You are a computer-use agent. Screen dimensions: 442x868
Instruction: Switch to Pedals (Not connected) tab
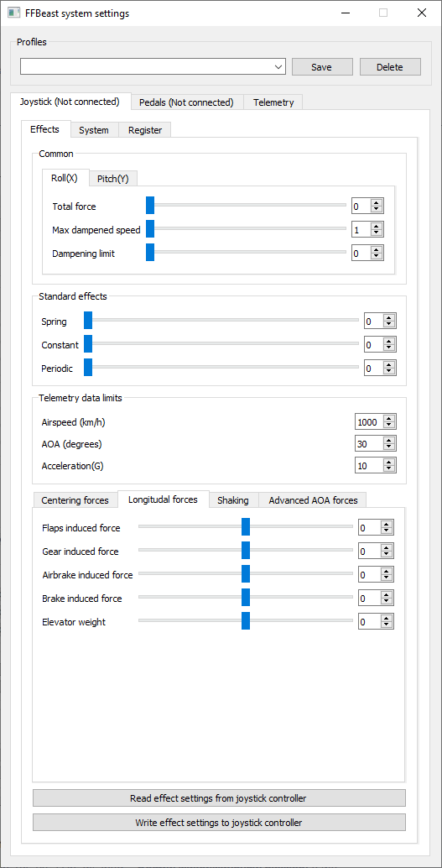point(186,102)
